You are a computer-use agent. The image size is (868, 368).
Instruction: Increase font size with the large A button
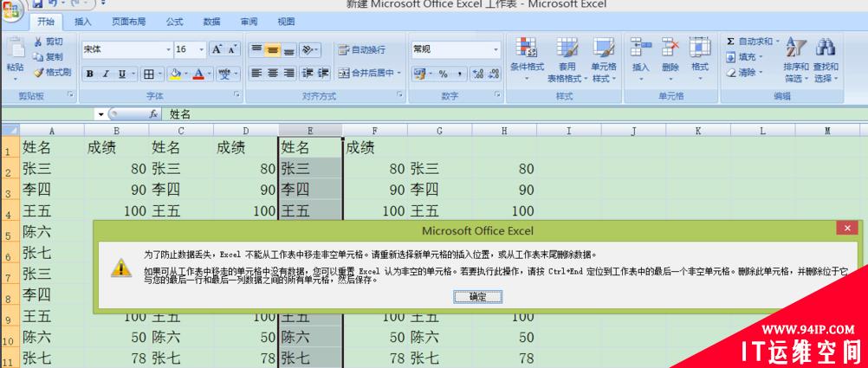pos(217,49)
